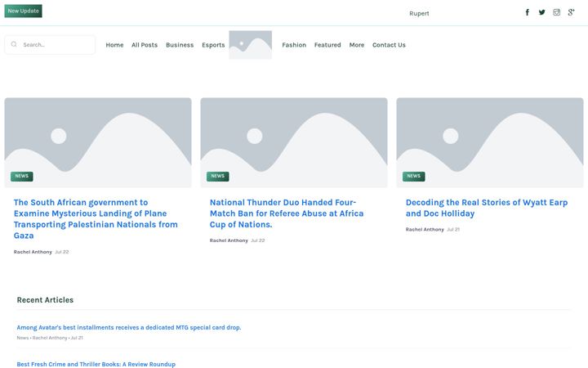Open the Featured section
Viewport: 588px width, 368px height.
327,45
